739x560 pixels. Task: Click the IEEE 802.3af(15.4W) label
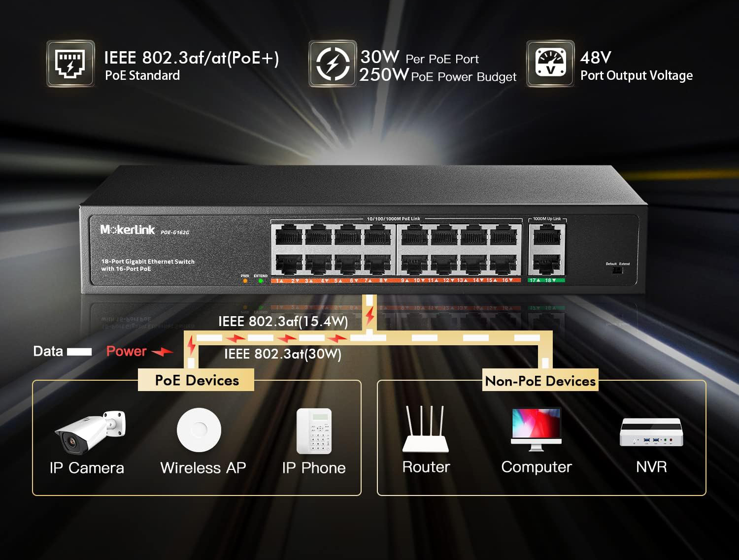pos(283,322)
